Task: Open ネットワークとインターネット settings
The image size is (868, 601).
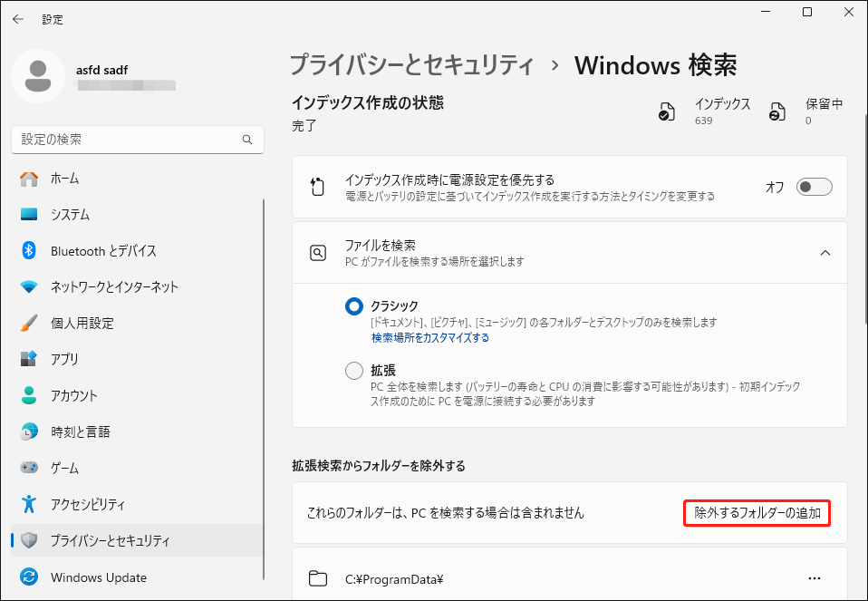Action: coord(113,287)
